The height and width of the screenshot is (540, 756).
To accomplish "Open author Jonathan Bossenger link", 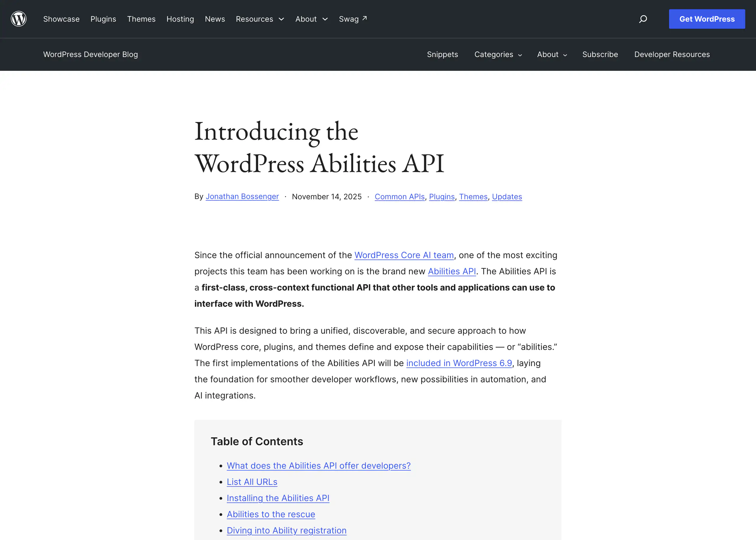I will tap(242, 197).
